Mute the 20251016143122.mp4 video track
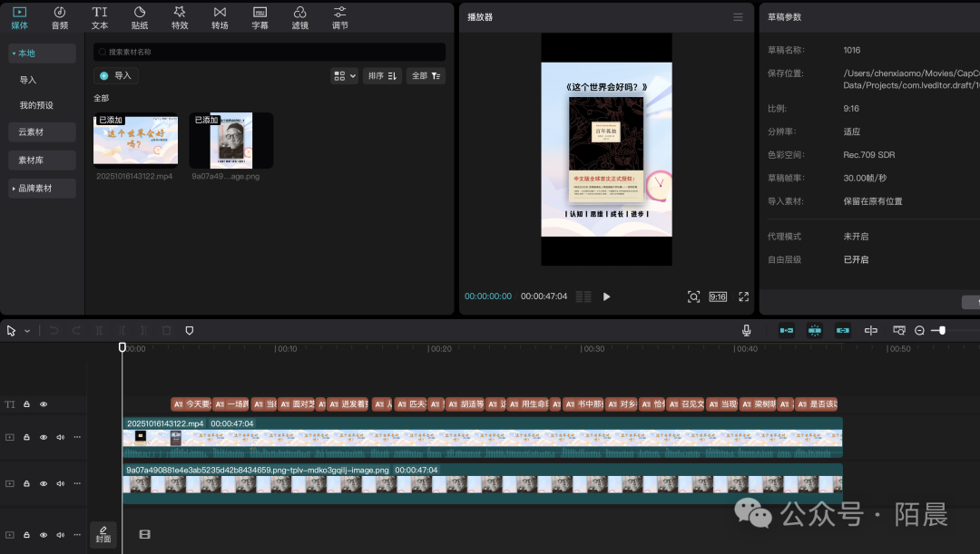 (61, 437)
